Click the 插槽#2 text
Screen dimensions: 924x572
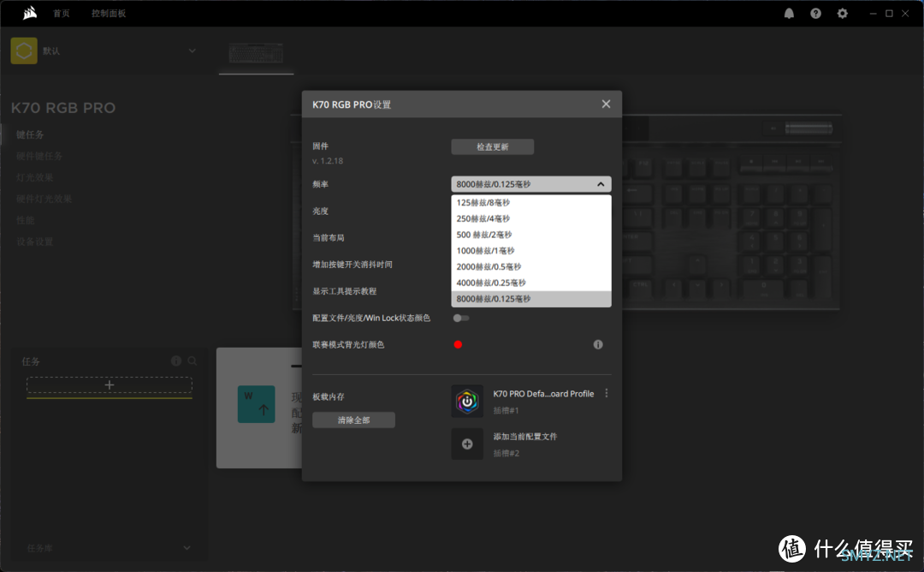click(x=506, y=453)
